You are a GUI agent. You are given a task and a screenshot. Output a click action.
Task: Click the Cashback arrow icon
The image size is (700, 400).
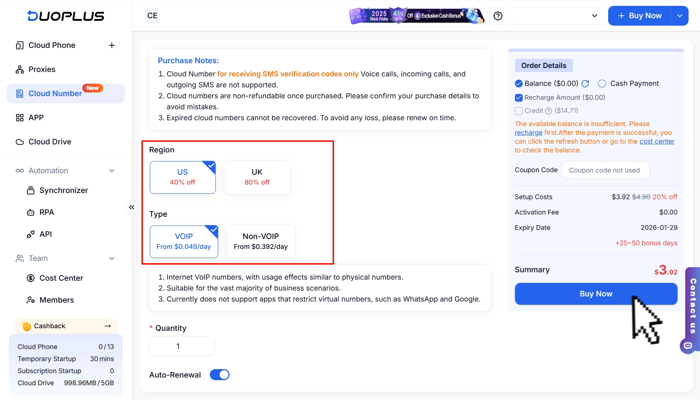[107, 326]
